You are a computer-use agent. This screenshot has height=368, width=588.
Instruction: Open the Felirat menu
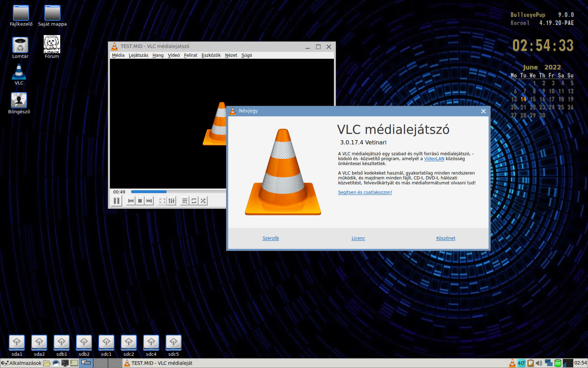click(190, 55)
